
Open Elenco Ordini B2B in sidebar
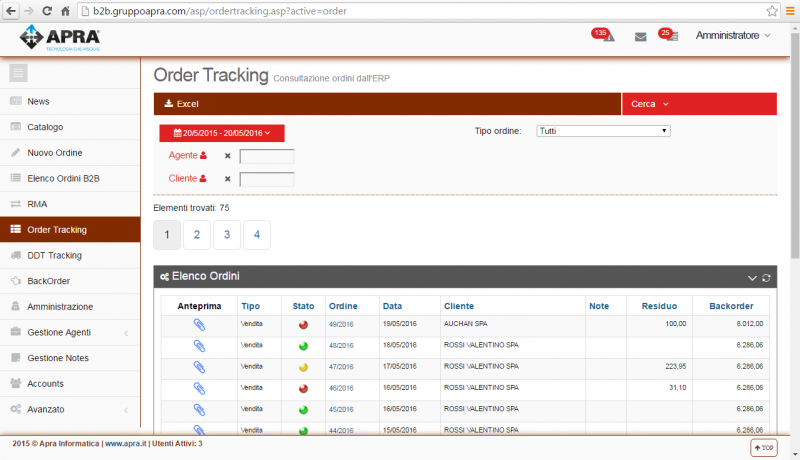(x=70, y=178)
